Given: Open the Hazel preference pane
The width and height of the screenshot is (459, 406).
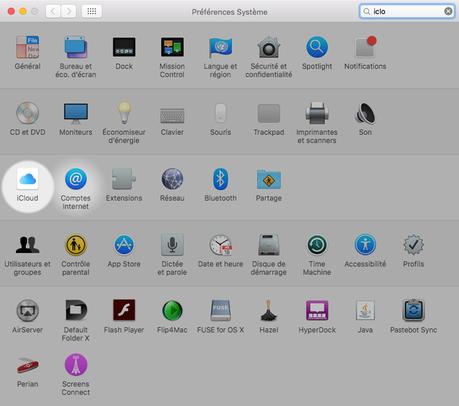Looking at the screenshot, I should (x=269, y=317).
